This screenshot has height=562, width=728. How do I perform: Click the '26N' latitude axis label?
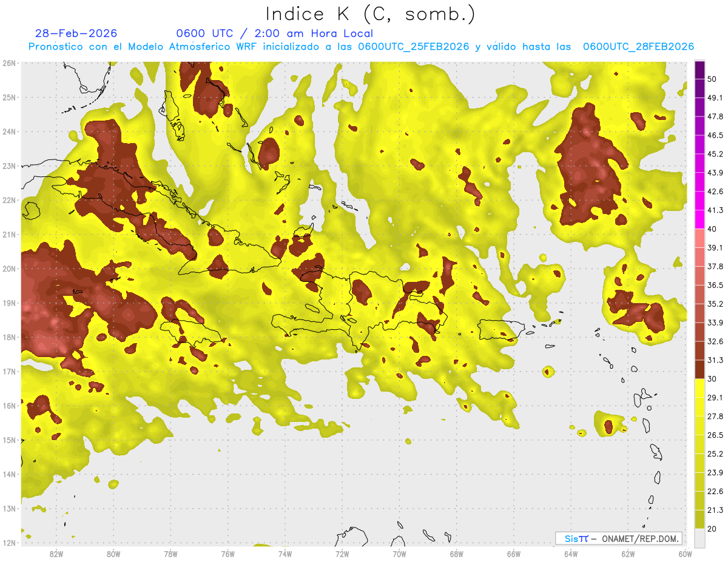click(x=9, y=63)
